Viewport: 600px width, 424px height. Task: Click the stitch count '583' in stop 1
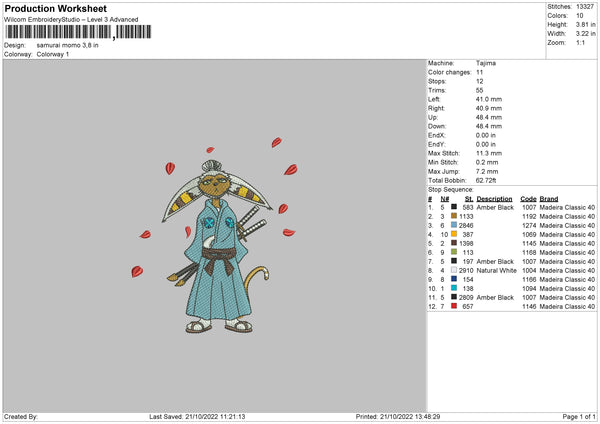[x=468, y=207]
